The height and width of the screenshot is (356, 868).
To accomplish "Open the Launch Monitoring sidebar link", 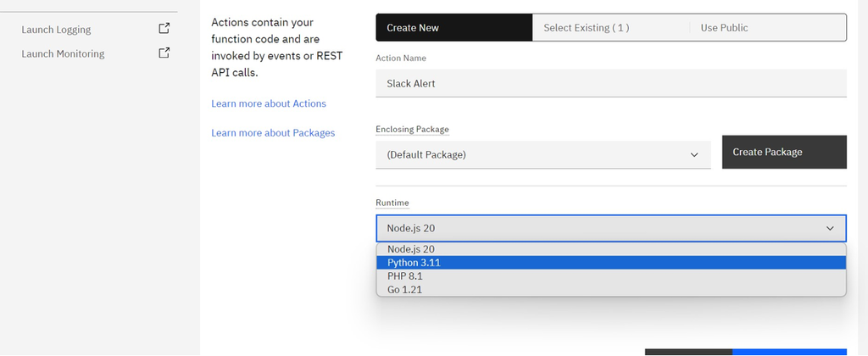I will tap(63, 53).
